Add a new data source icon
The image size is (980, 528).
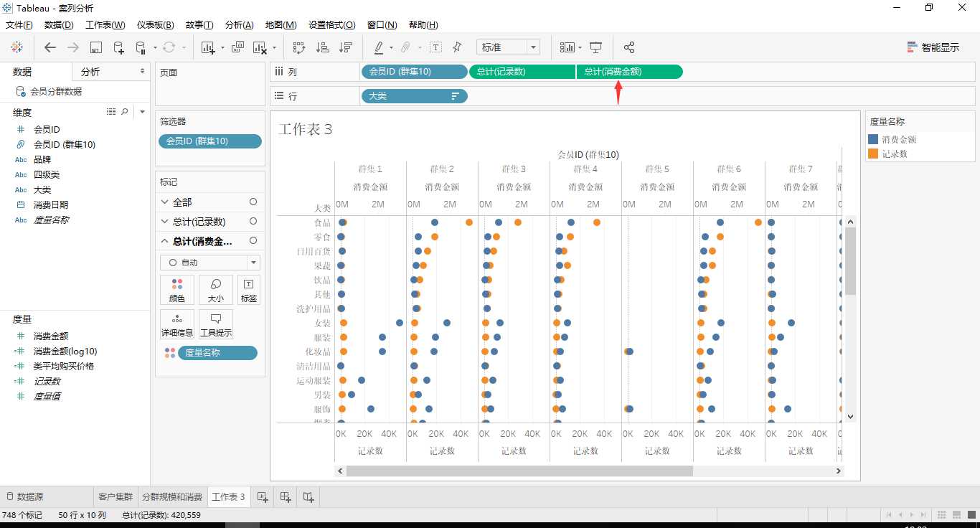tap(119, 47)
